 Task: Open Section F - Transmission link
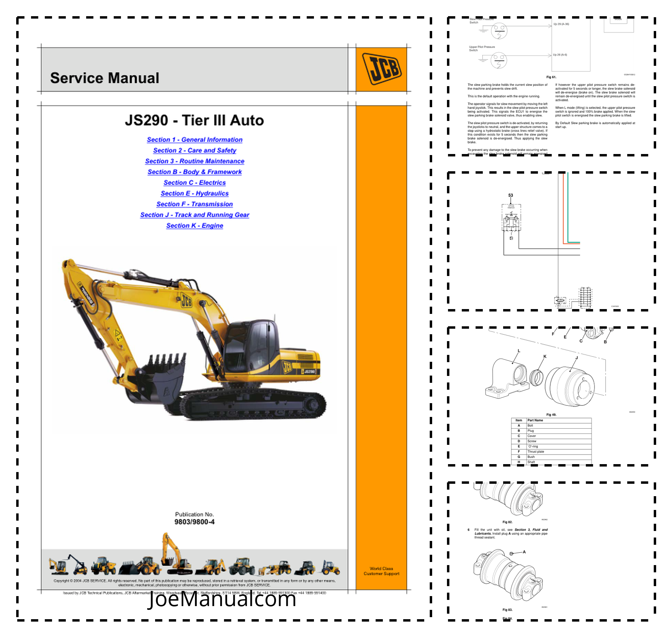point(194,204)
